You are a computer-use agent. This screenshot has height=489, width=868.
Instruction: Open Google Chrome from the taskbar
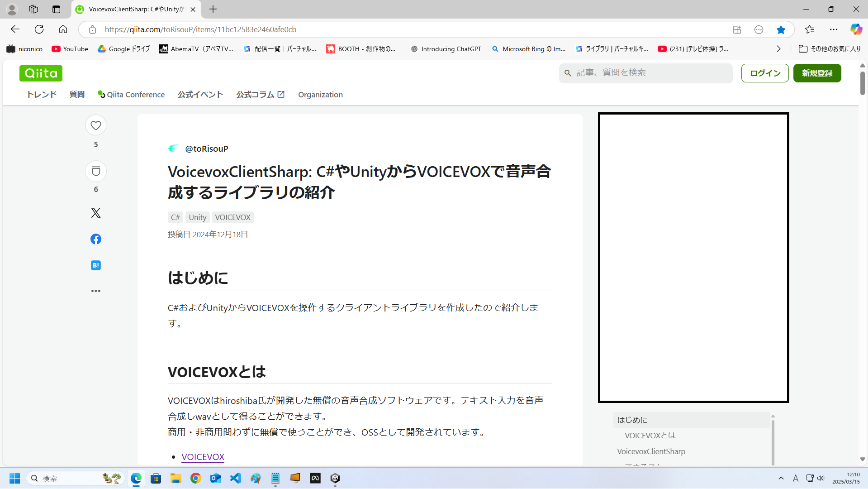196,478
